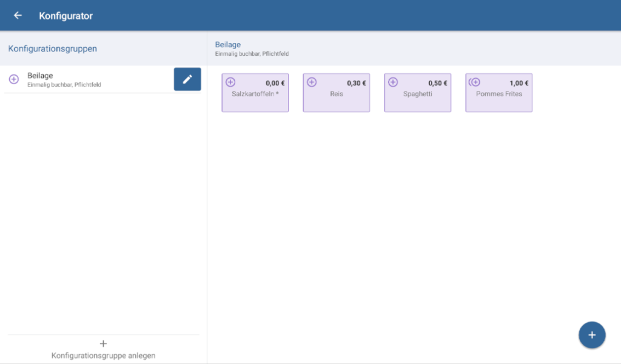Select the Reis side dish label
Screen dimensions: 621x364
tap(337, 94)
